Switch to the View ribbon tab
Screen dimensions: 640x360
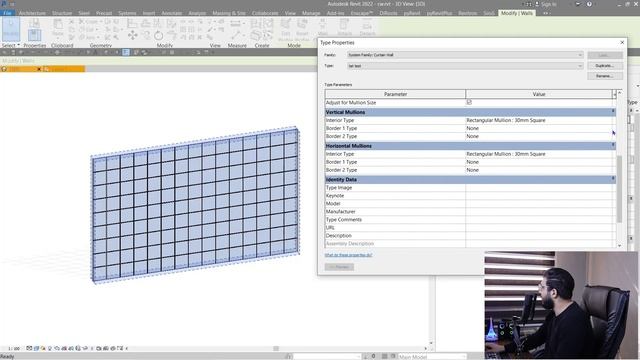pos(290,13)
